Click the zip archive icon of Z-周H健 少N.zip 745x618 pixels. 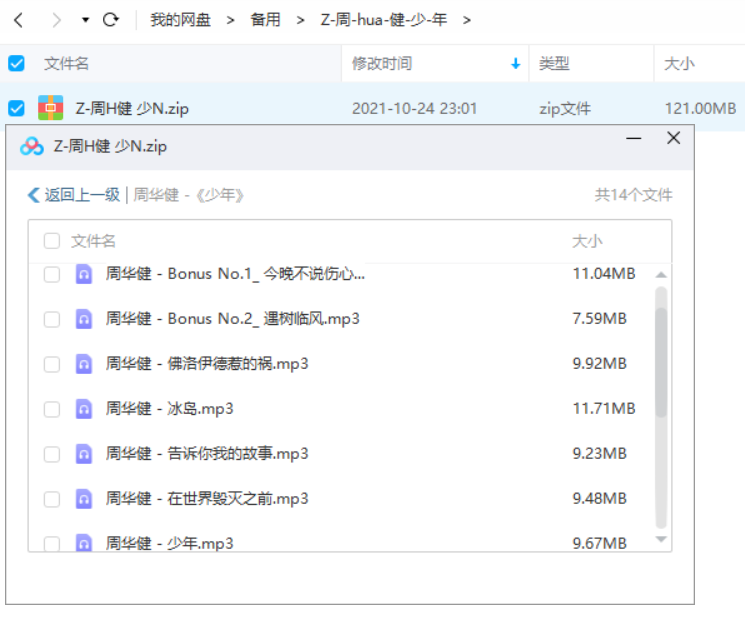click(x=50, y=108)
